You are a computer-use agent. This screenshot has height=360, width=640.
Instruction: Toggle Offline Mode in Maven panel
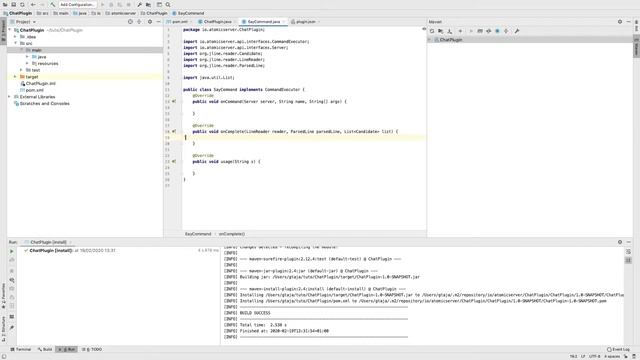click(x=489, y=31)
